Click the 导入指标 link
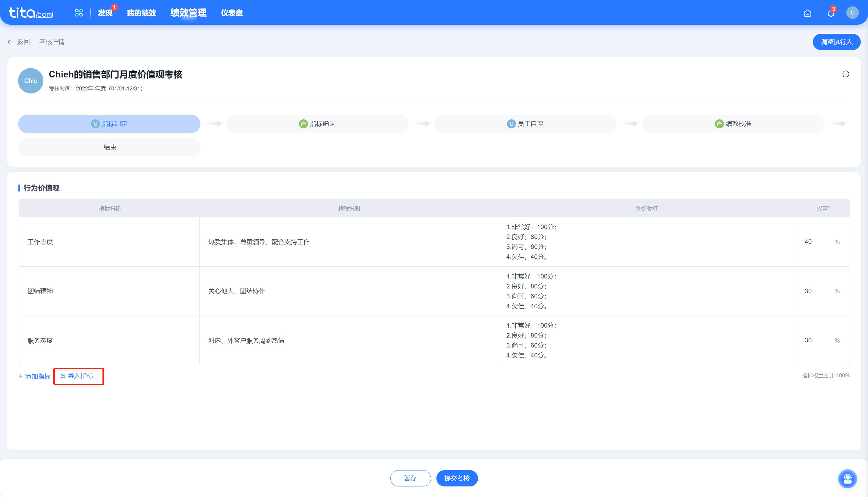868x497 pixels. click(77, 376)
